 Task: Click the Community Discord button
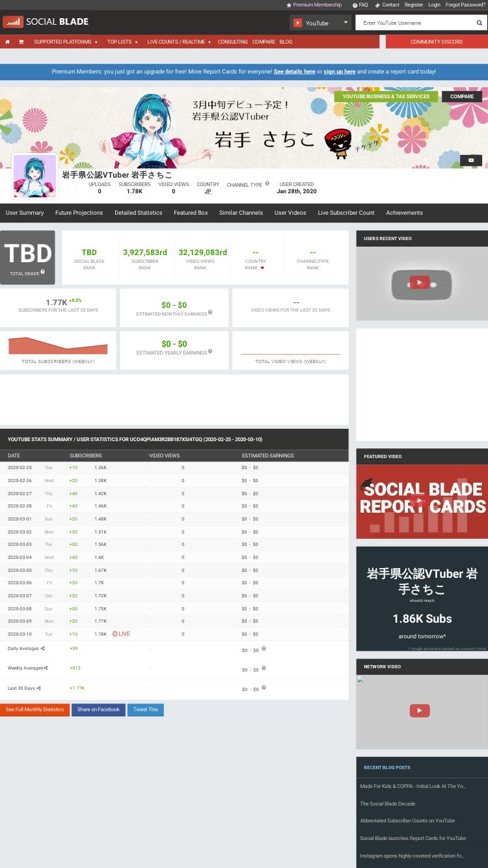[x=437, y=42]
